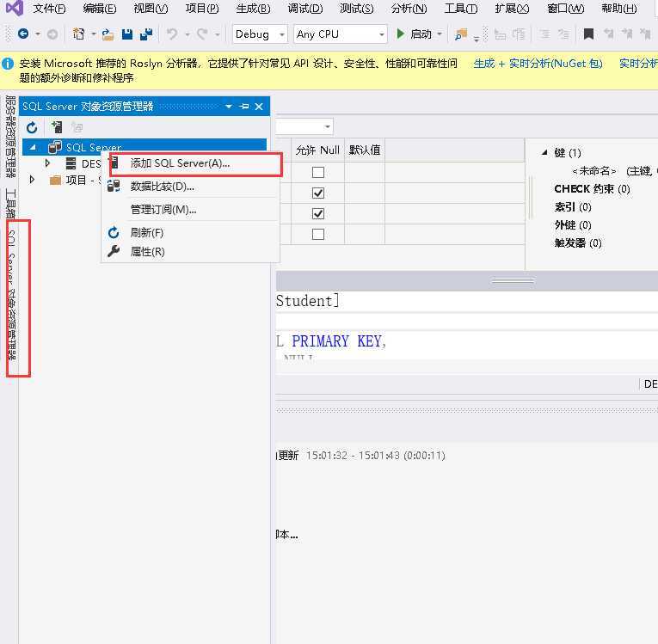Open the 帮助(H) menu

[x=619, y=9]
